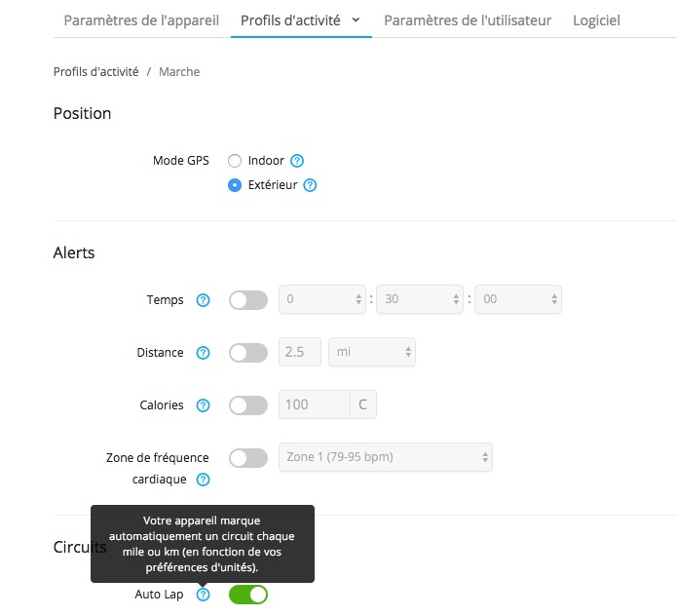
Task: Open the Zone 1 heart rate dropdown
Action: point(385,457)
